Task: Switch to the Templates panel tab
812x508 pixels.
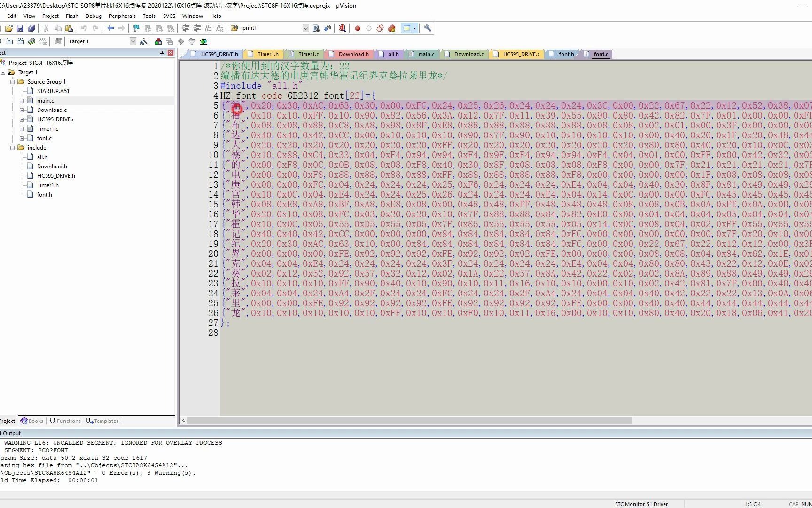Action: tap(102, 421)
